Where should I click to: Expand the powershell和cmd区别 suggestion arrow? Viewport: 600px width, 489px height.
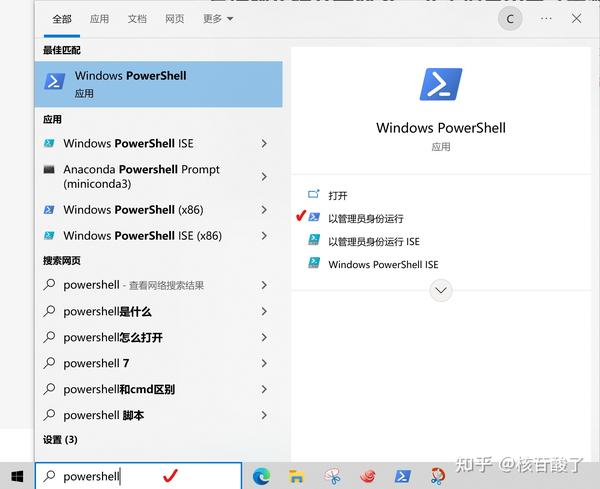(x=264, y=389)
